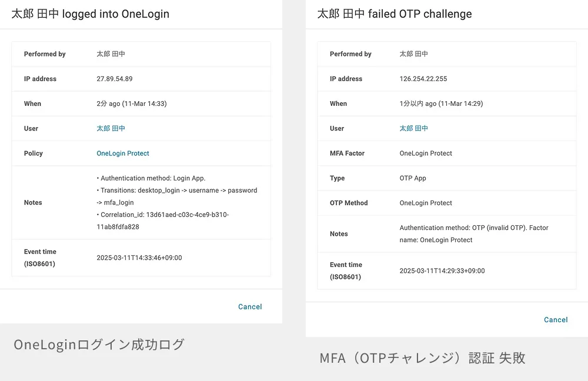The width and height of the screenshot is (588, 381).
Task: Click the IP address 126.254.22.255
Action: tap(423, 79)
